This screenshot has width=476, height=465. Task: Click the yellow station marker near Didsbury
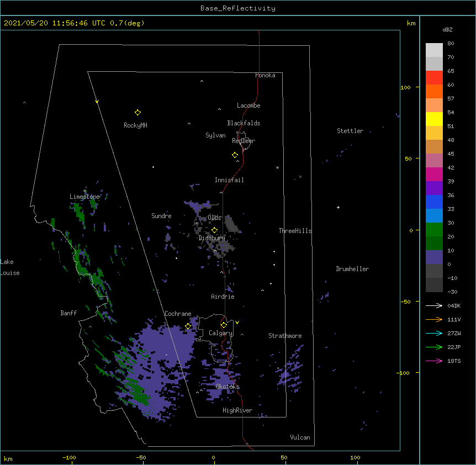(214, 230)
